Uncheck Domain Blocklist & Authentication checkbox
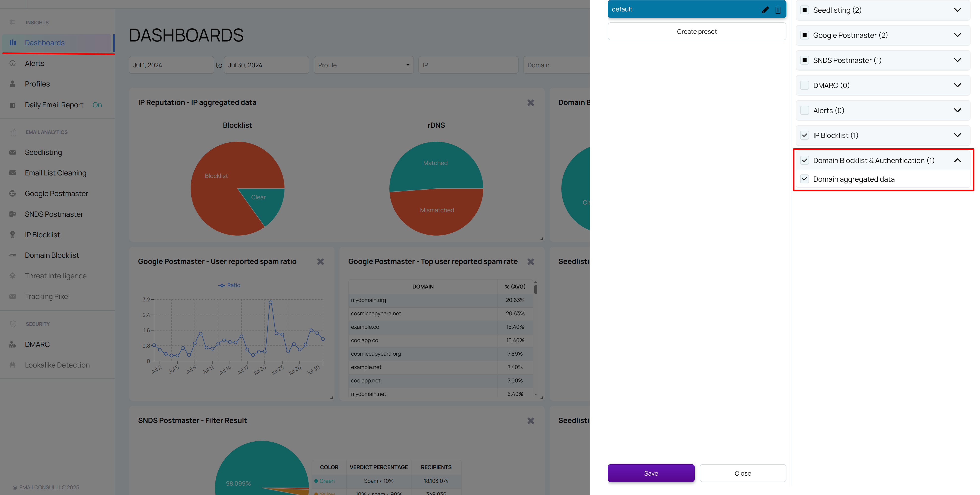Screen dimensions: 980x495 tap(804, 161)
